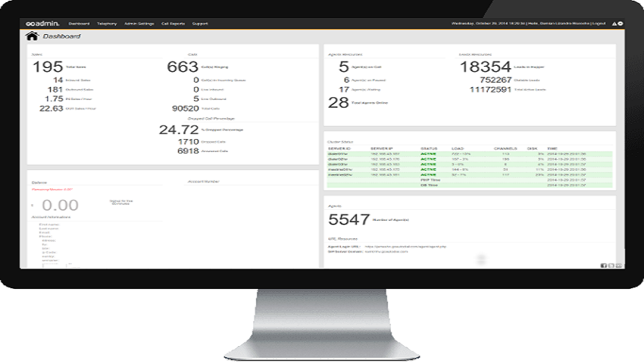Click the SERVER IP column header
Viewport: 644px width, 362px height.
[381, 148]
